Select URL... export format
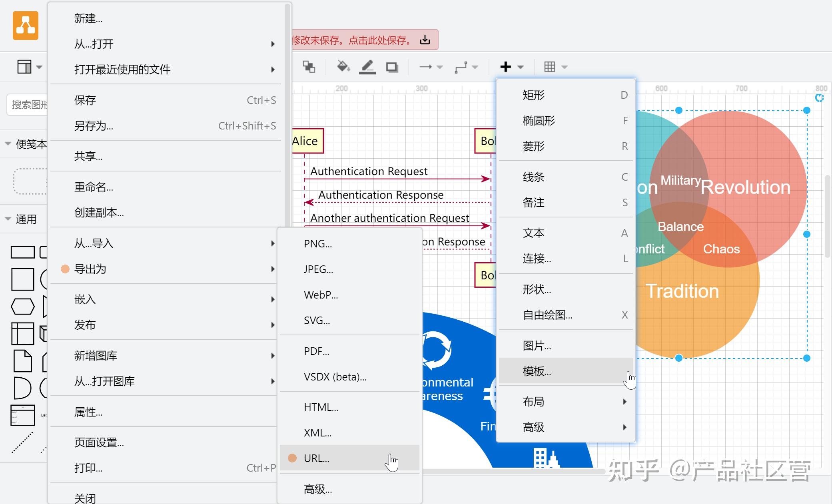Viewport: 832px width, 504px height. [x=316, y=458]
